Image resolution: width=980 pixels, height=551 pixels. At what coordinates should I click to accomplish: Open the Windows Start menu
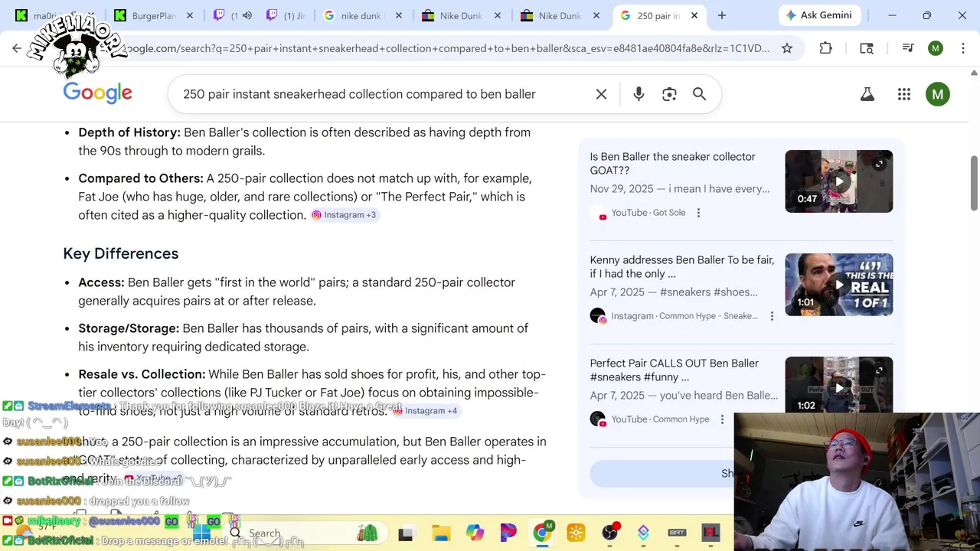pos(202,533)
